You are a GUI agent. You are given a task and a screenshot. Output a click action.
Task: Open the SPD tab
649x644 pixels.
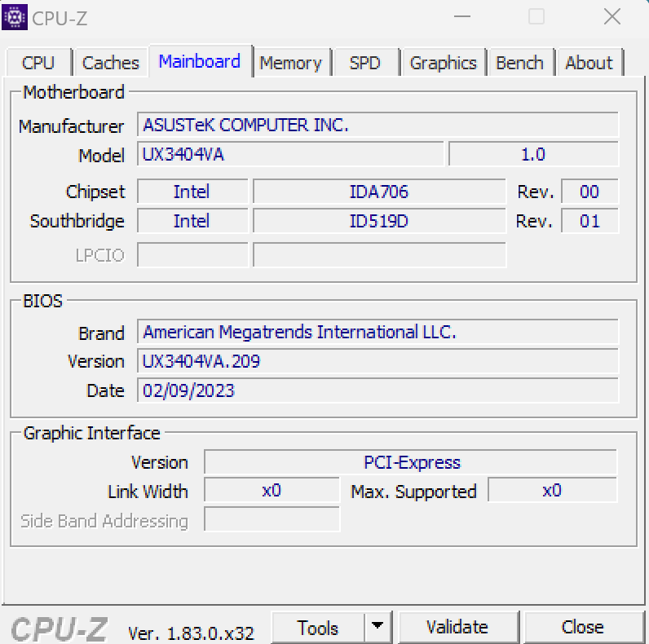(x=364, y=63)
